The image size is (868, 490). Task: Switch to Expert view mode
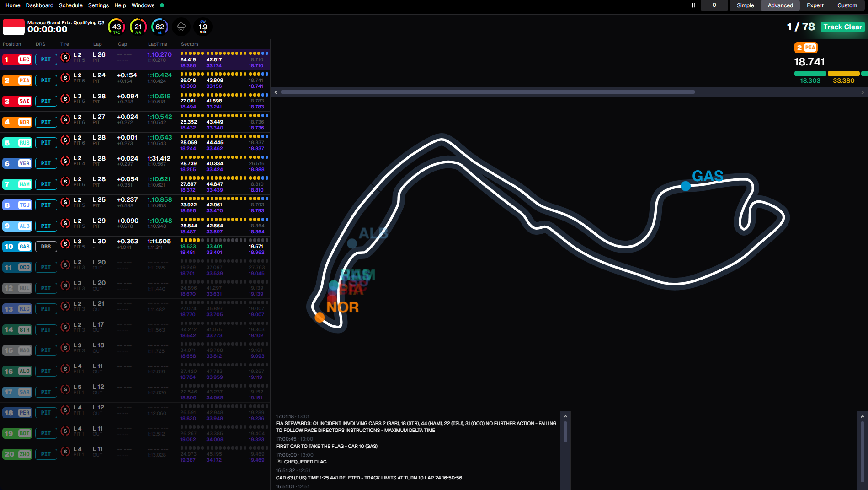coord(815,5)
